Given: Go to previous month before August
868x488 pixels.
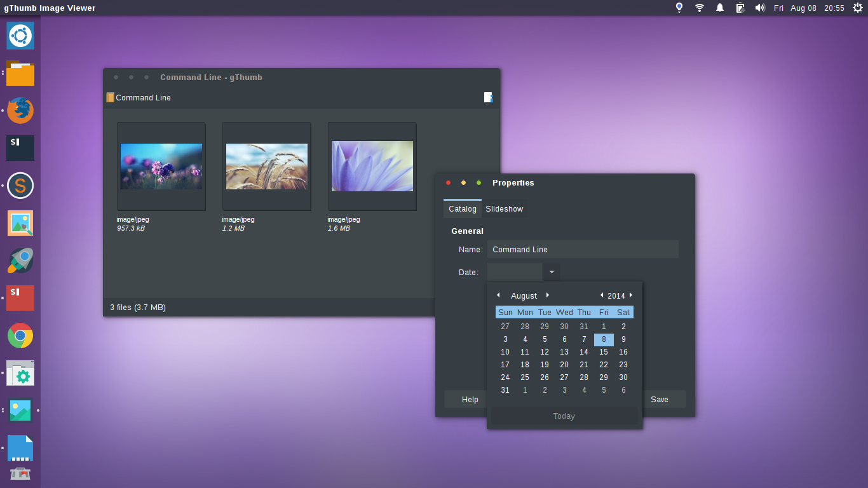Looking at the screenshot, I should coord(498,295).
